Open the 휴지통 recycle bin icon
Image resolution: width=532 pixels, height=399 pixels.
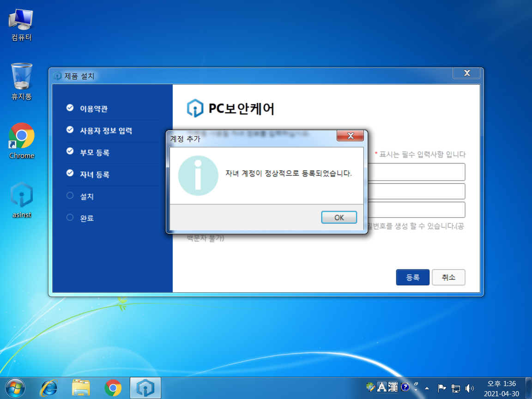point(21,82)
